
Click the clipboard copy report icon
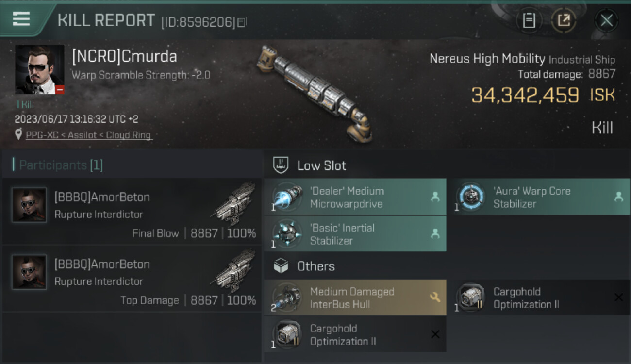(x=529, y=20)
